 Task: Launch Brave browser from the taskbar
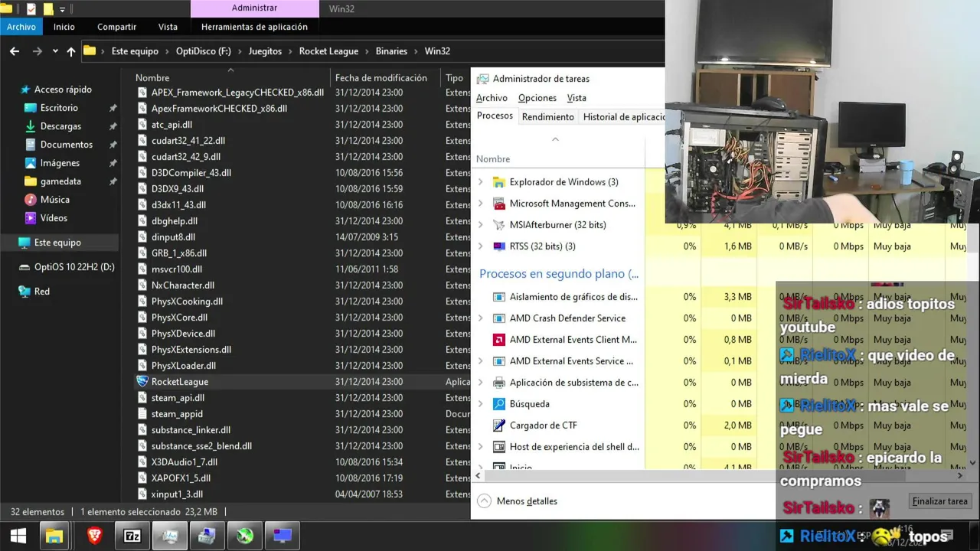(93, 536)
